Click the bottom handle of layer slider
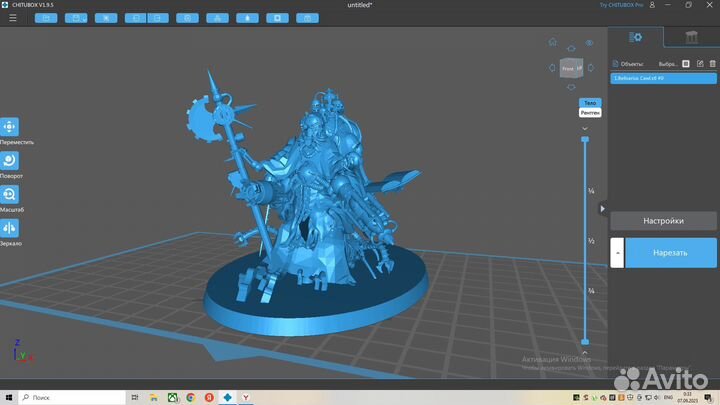Screen dimensions: 720x405 pyautogui.click(x=585, y=342)
